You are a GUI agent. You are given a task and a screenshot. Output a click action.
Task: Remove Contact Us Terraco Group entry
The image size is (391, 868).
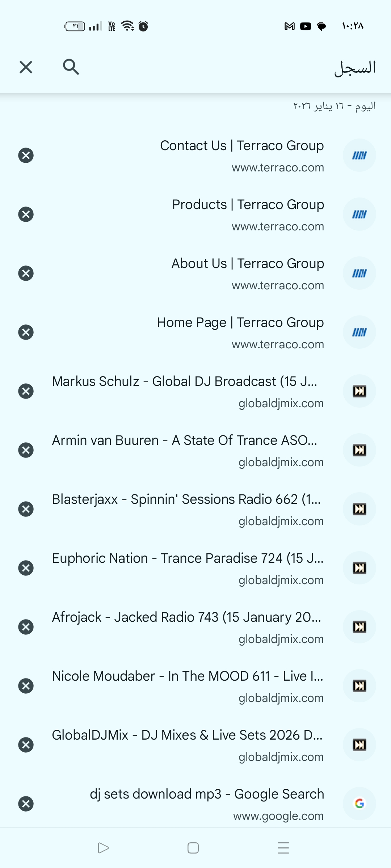26,156
